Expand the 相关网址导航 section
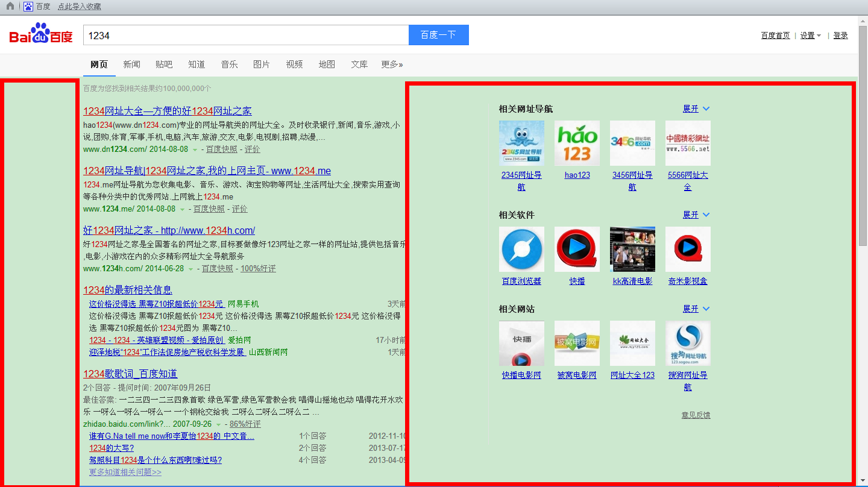The width and height of the screenshot is (868, 487). pos(696,109)
